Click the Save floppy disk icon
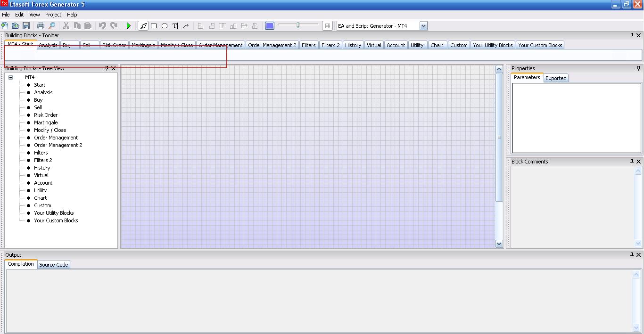 click(26, 26)
